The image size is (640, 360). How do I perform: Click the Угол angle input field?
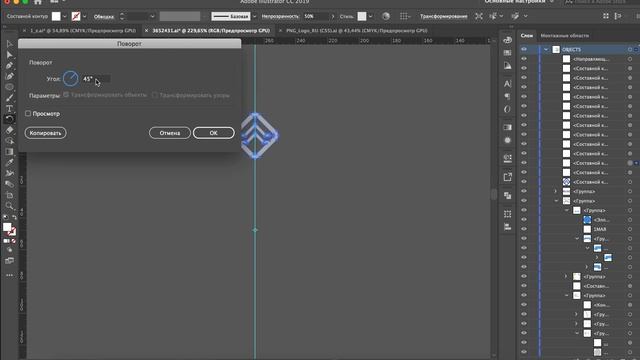click(x=96, y=79)
